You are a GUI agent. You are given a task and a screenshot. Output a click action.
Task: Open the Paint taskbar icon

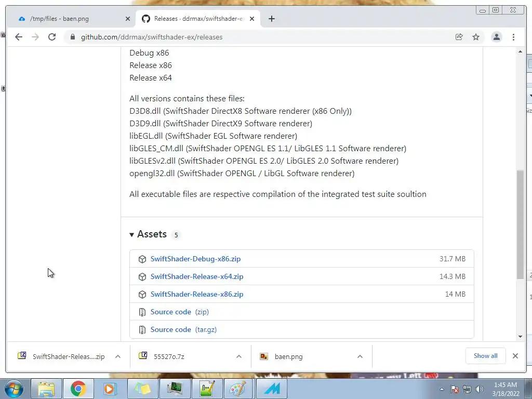239,389
